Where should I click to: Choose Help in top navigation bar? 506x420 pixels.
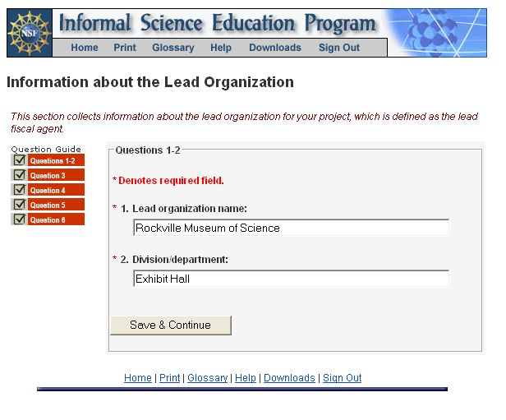[221, 48]
